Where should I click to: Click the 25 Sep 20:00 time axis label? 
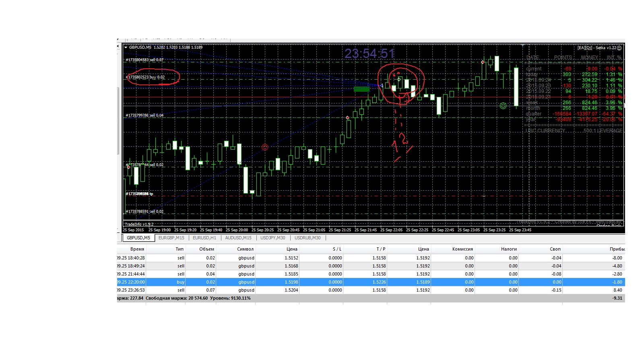tap(237, 230)
